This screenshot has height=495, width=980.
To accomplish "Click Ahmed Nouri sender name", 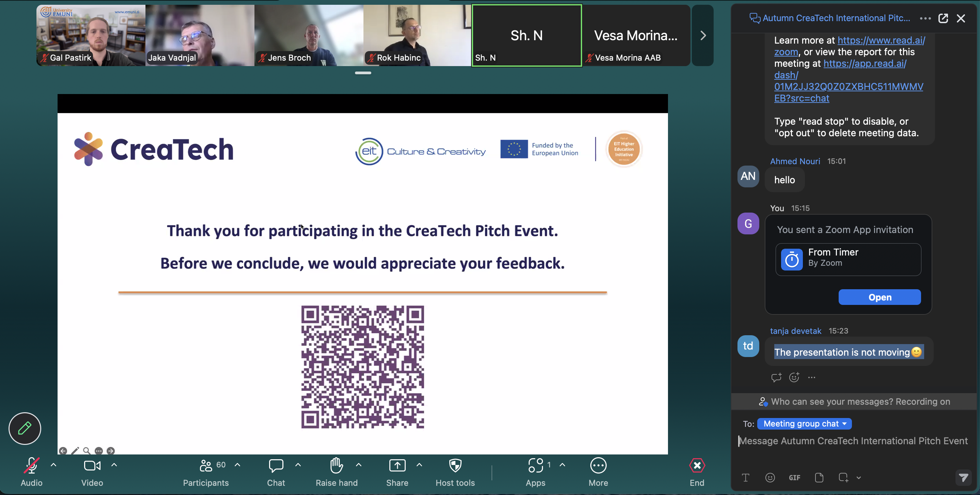I will tap(795, 161).
